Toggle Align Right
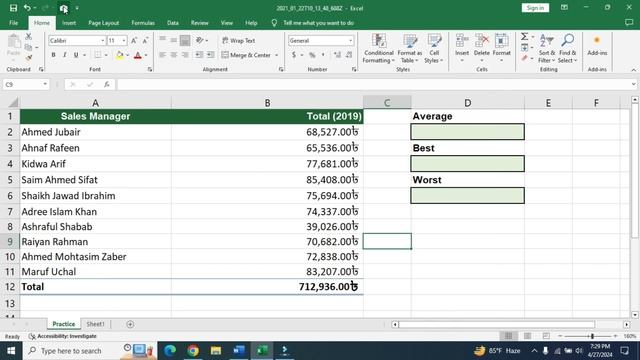The height and width of the screenshot is (360, 640). click(185, 55)
